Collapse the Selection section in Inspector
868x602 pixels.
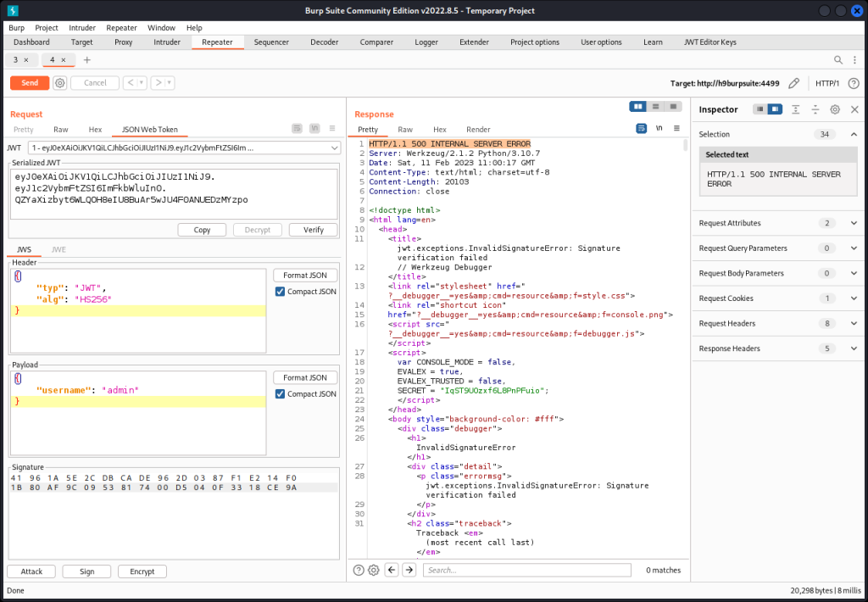coord(854,135)
